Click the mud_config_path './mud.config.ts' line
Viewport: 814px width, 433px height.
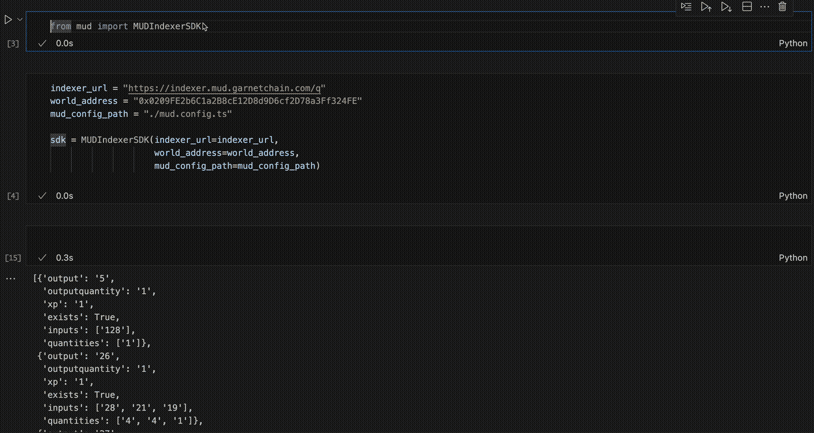point(141,114)
